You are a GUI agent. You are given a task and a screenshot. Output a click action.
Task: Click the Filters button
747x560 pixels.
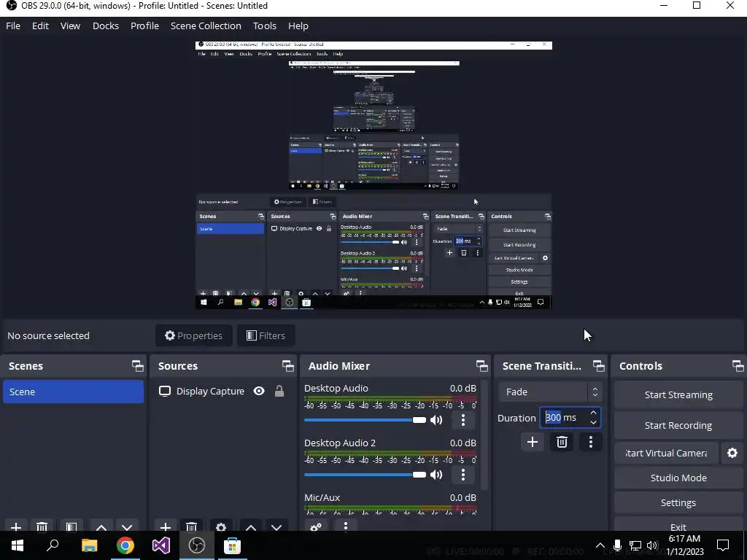[266, 335]
